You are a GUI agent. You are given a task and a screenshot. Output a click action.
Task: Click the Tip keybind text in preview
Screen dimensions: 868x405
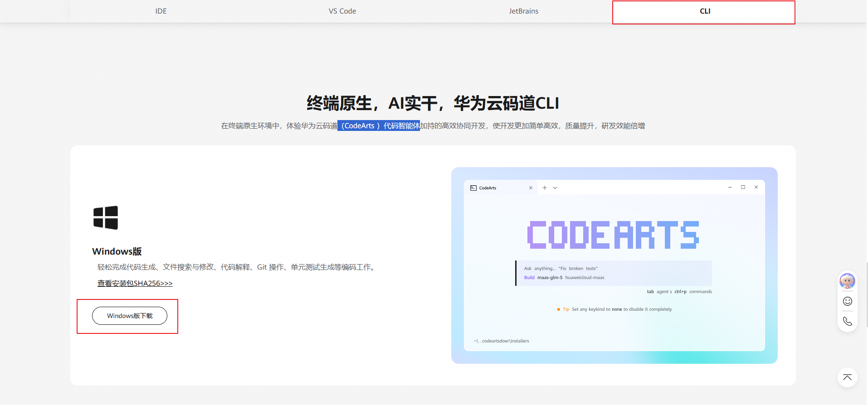[614, 309]
